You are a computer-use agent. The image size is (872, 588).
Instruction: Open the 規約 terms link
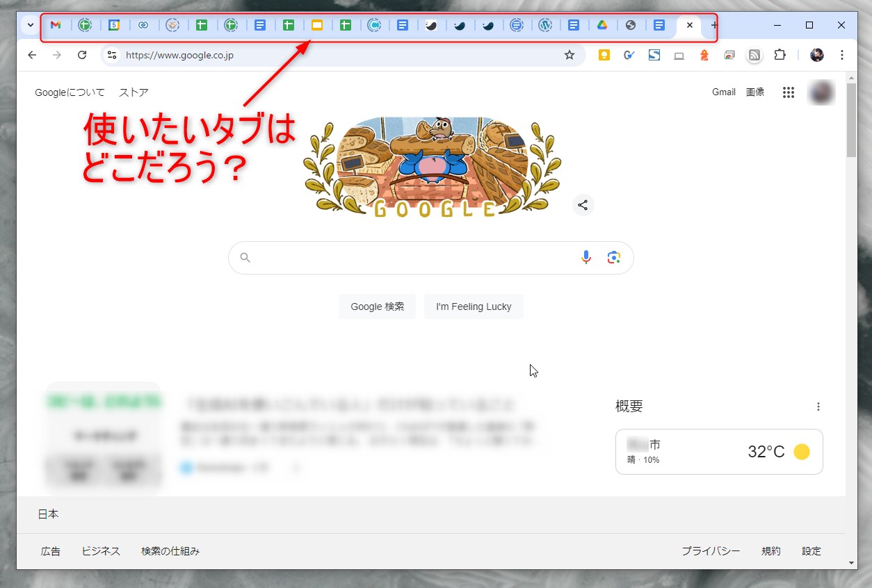tap(771, 551)
